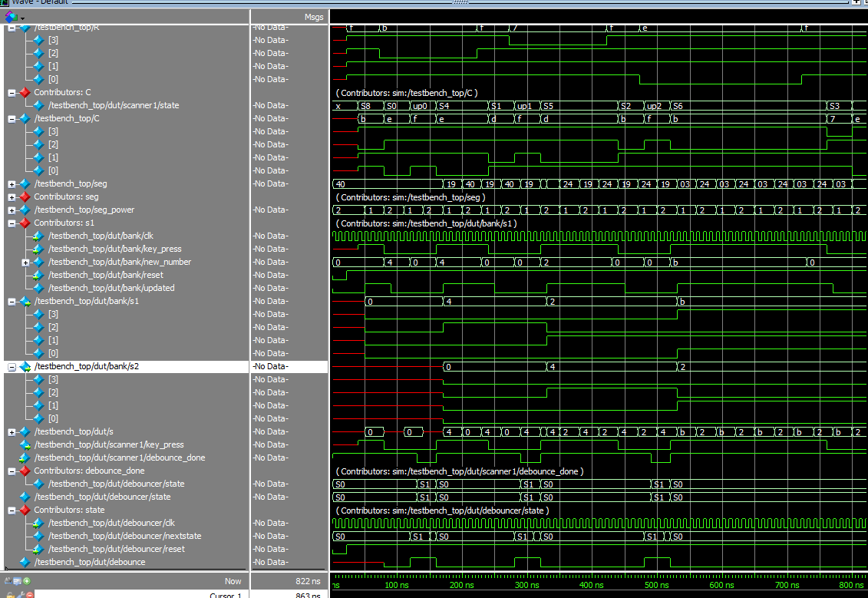Viewport: 868px width, 598px height.
Task: Collapse the Contributors: s1 group
Action: tap(12, 223)
